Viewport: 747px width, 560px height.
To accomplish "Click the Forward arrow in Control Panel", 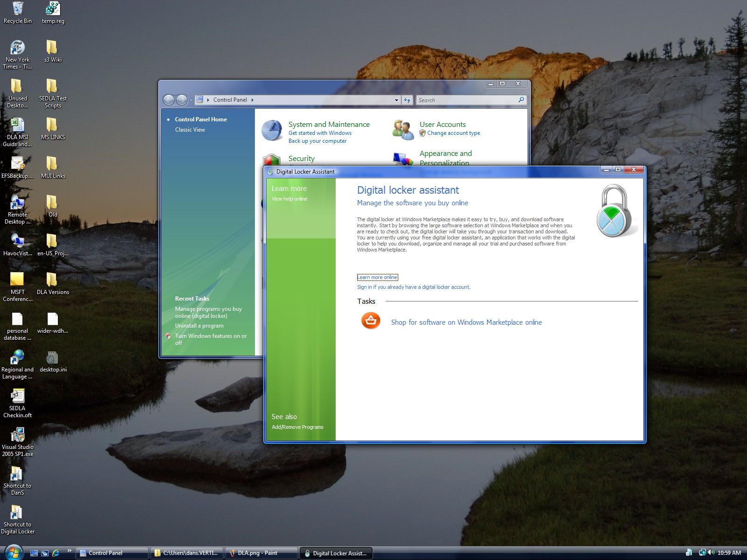I will [x=182, y=100].
